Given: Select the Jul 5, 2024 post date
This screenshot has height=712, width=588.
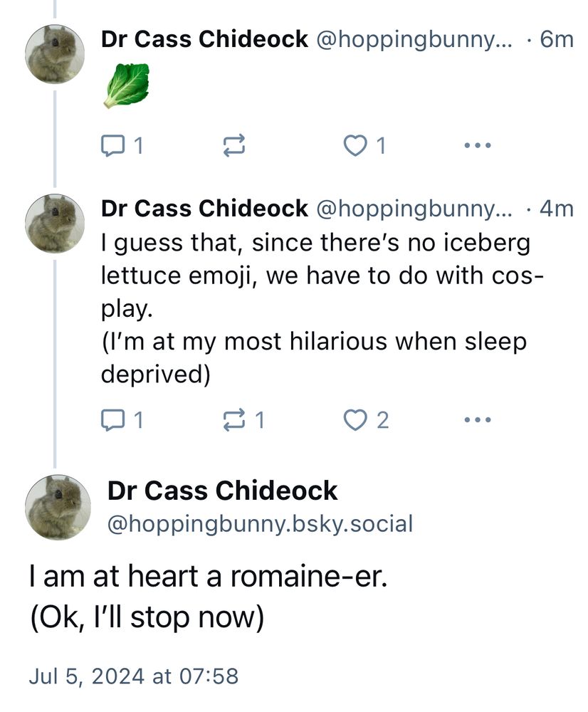Looking at the screenshot, I should [133, 676].
